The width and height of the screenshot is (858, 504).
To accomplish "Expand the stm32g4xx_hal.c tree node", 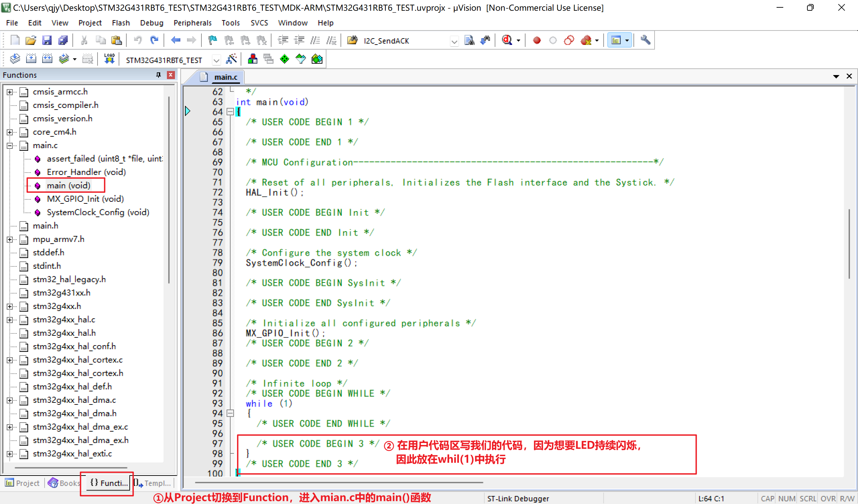I will [10, 320].
